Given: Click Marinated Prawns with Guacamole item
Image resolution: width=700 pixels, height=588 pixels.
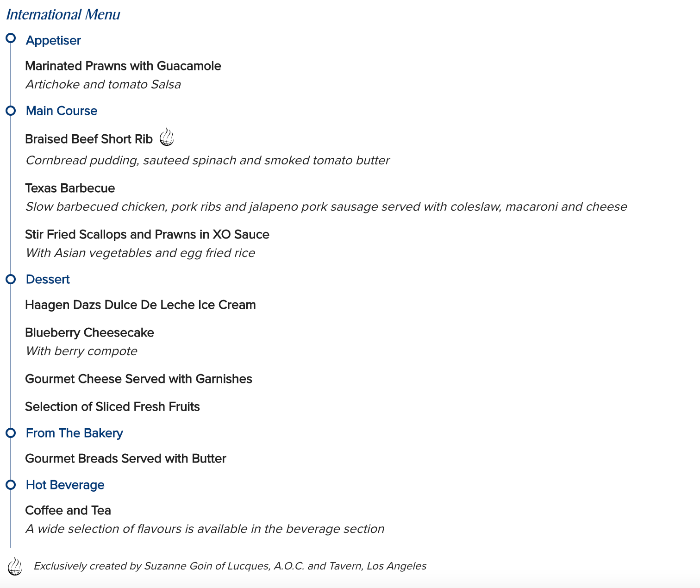Looking at the screenshot, I should click(x=123, y=66).
